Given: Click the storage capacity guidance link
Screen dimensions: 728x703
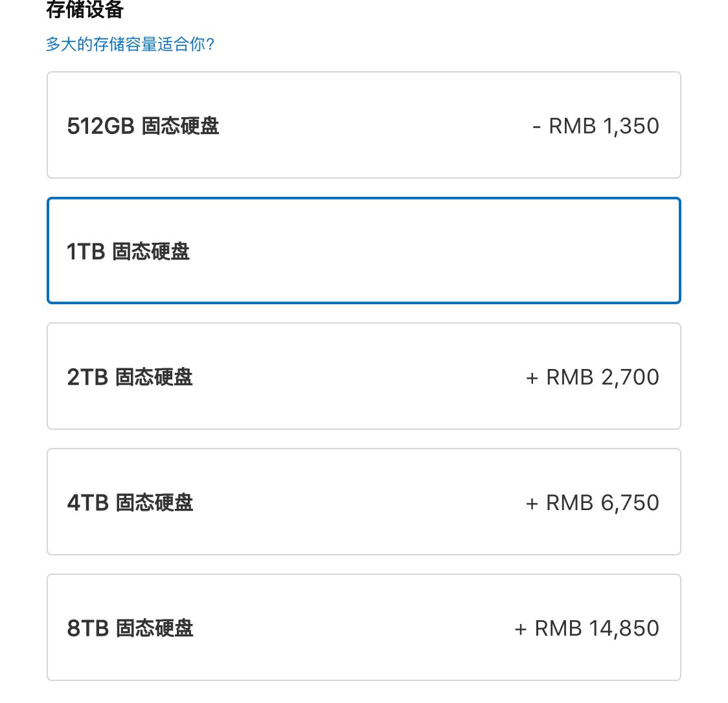Looking at the screenshot, I should (129, 45).
